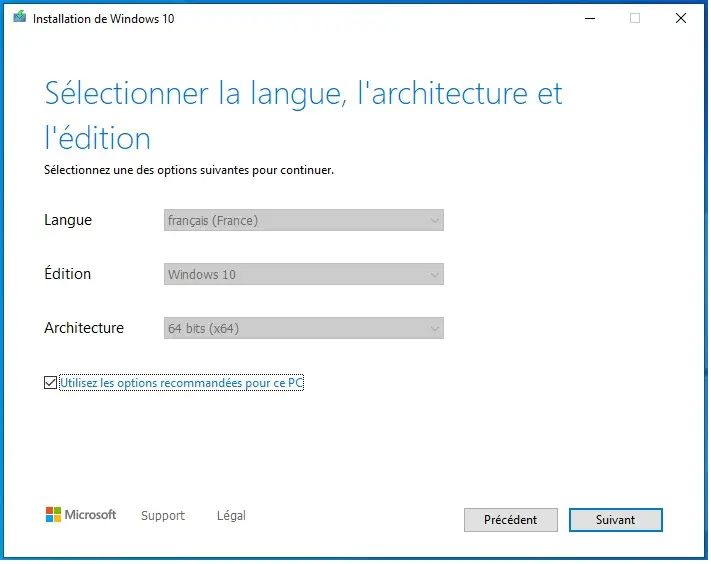The height and width of the screenshot is (564, 711).
Task: Click the Suivant button
Action: tap(617, 521)
